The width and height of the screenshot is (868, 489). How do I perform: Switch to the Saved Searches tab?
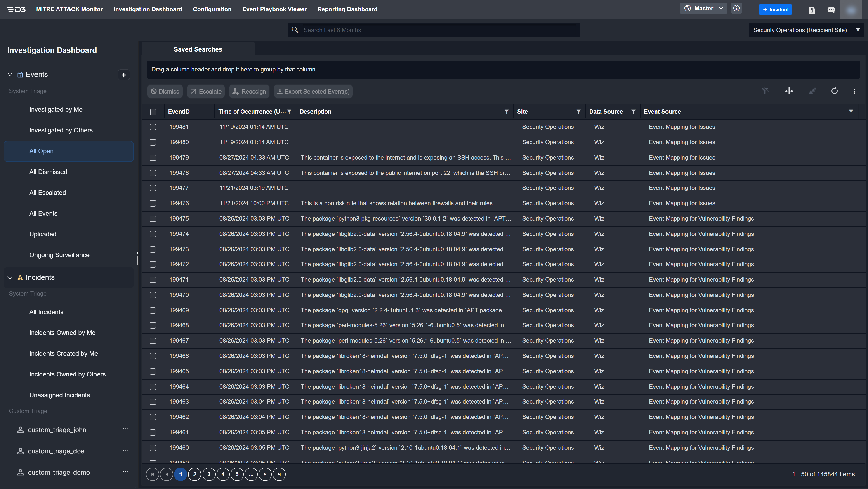pos(198,49)
